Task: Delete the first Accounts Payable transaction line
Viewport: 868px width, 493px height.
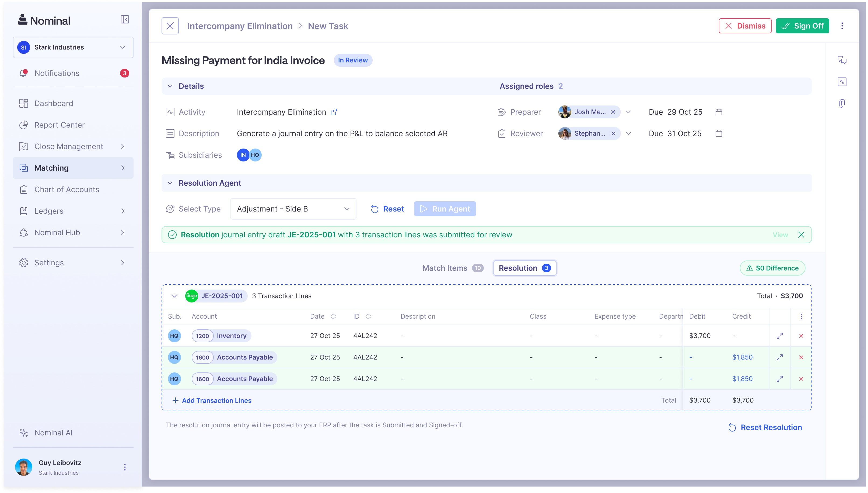Action: pos(801,357)
